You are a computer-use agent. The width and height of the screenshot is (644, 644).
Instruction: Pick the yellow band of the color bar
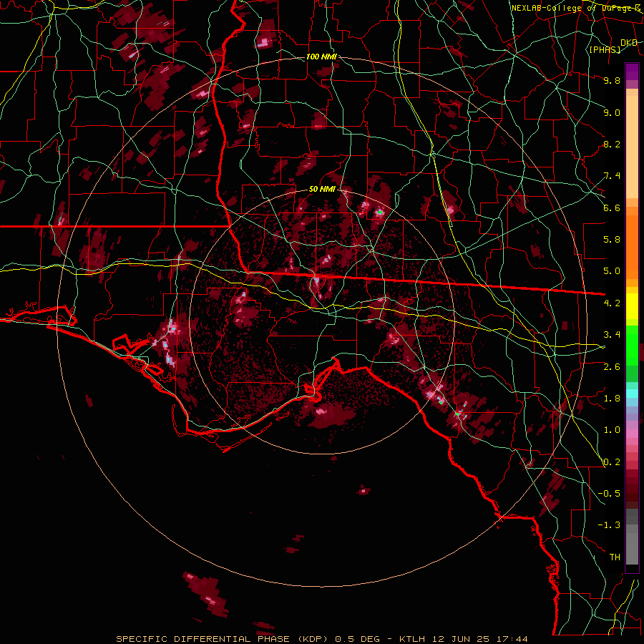click(632, 306)
